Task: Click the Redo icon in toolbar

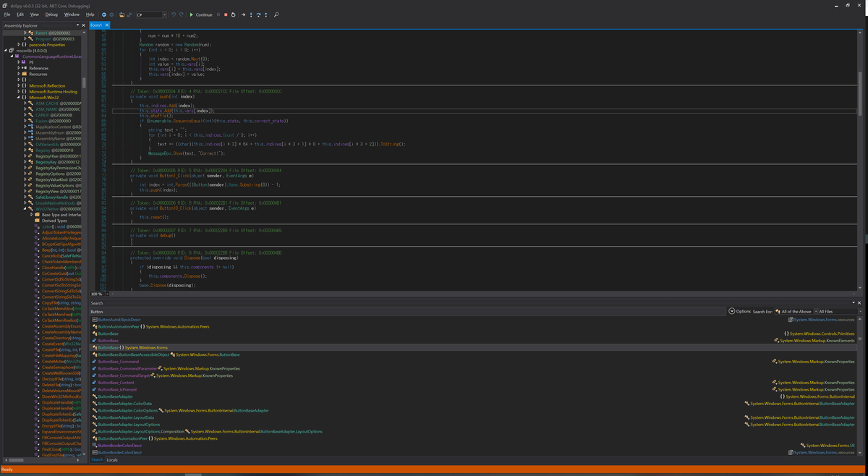Action: point(182,14)
